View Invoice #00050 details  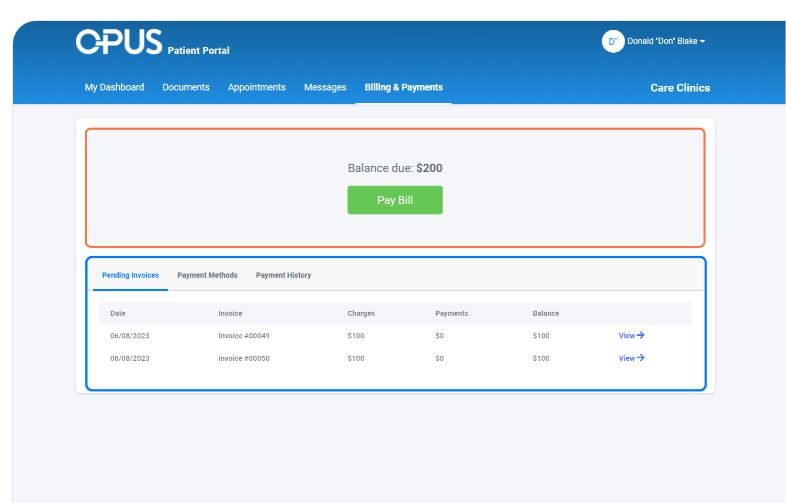coord(632,358)
